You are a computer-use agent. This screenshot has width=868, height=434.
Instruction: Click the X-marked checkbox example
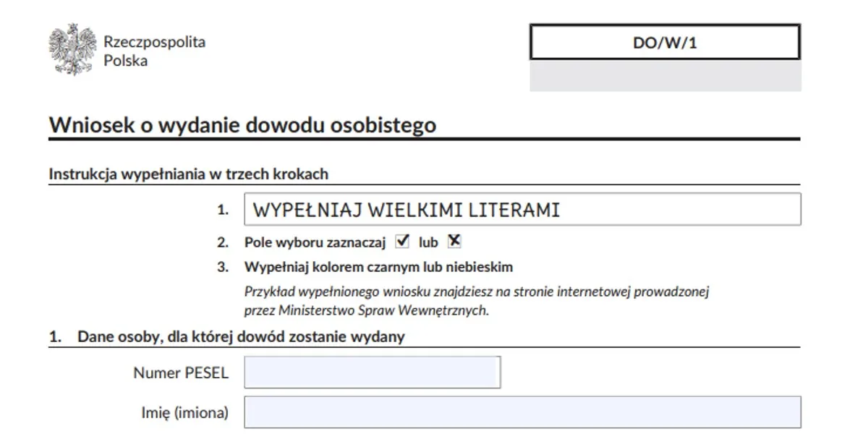454,239
